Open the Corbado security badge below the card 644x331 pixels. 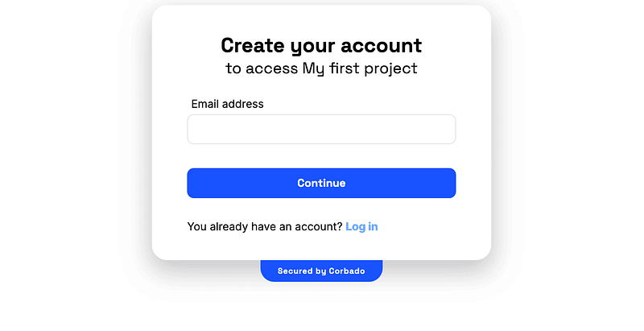[321, 271]
